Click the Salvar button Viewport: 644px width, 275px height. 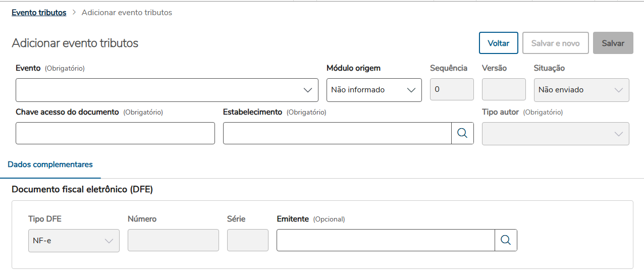pyautogui.click(x=613, y=43)
